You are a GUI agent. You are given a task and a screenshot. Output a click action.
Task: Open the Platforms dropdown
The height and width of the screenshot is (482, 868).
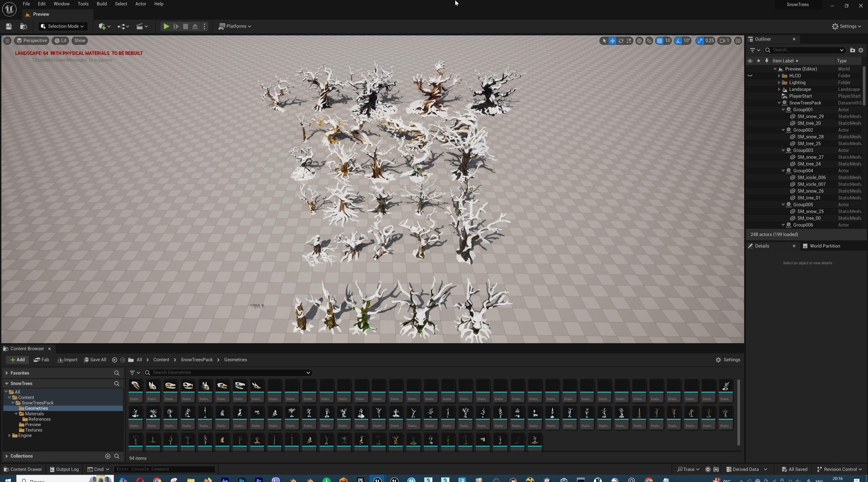[235, 26]
